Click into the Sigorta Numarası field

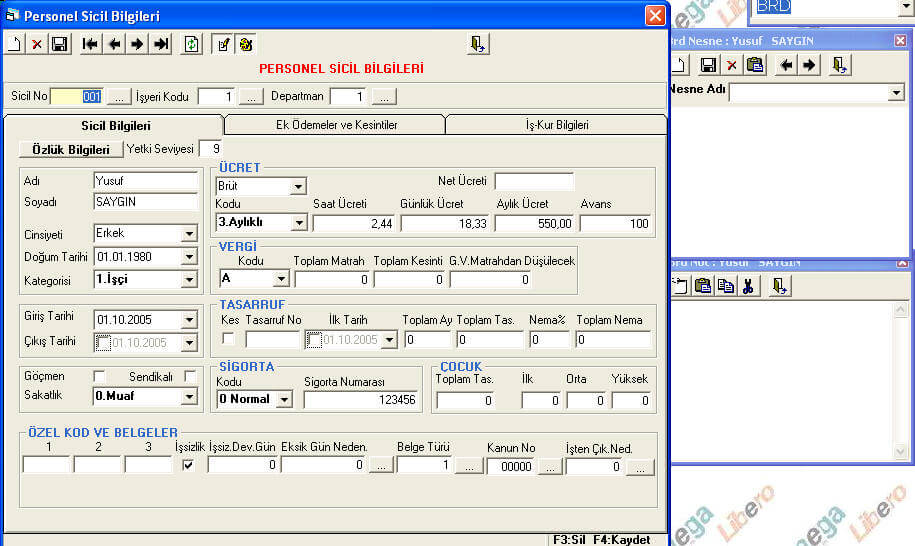coord(362,400)
